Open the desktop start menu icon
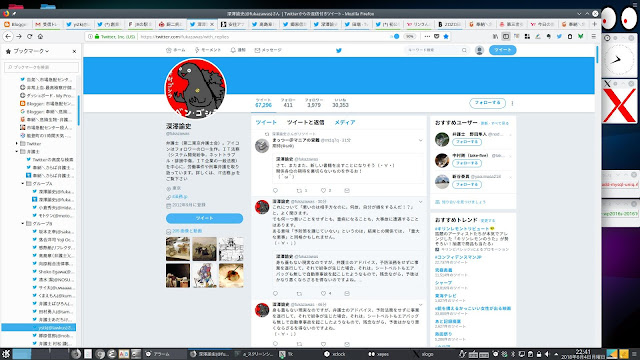 click(6, 354)
